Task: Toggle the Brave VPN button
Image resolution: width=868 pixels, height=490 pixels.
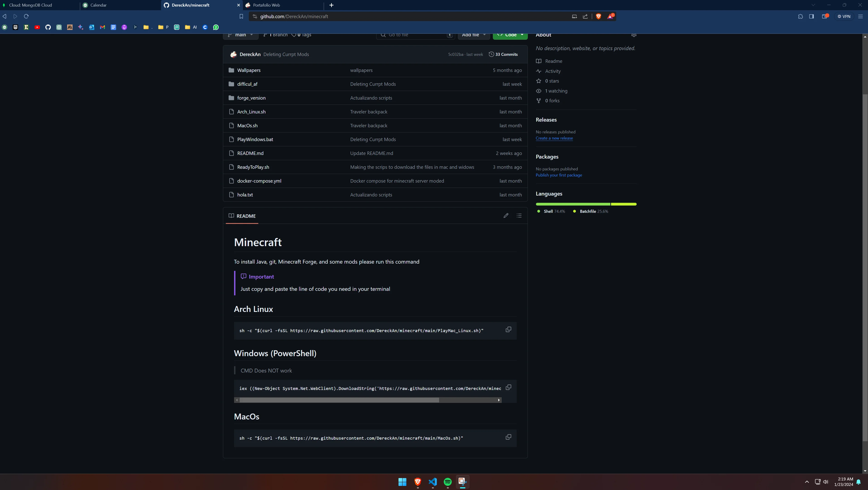Action: 844,16
